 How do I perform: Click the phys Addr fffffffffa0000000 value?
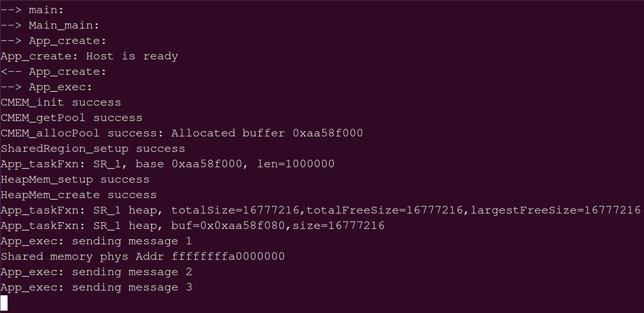(228, 256)
